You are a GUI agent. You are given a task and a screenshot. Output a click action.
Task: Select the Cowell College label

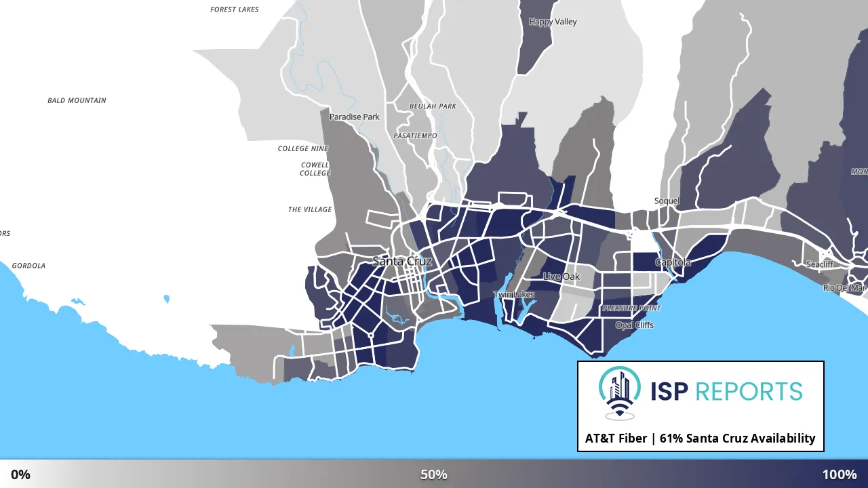click(x=315, y=169)
